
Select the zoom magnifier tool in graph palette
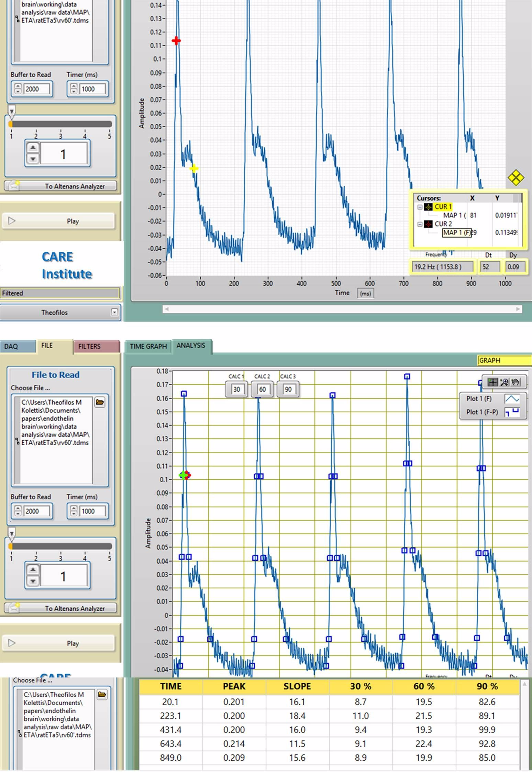(x=504, y=382)
